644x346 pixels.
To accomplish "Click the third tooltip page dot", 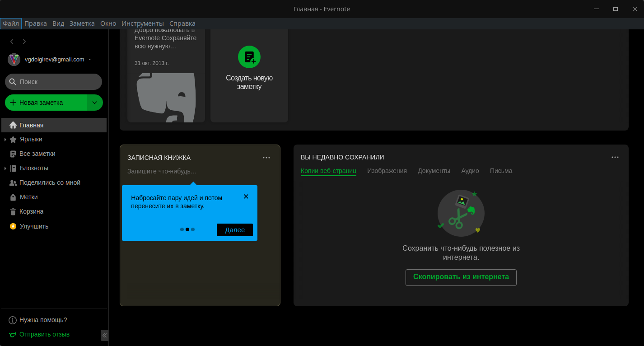I will click(193, 229).
